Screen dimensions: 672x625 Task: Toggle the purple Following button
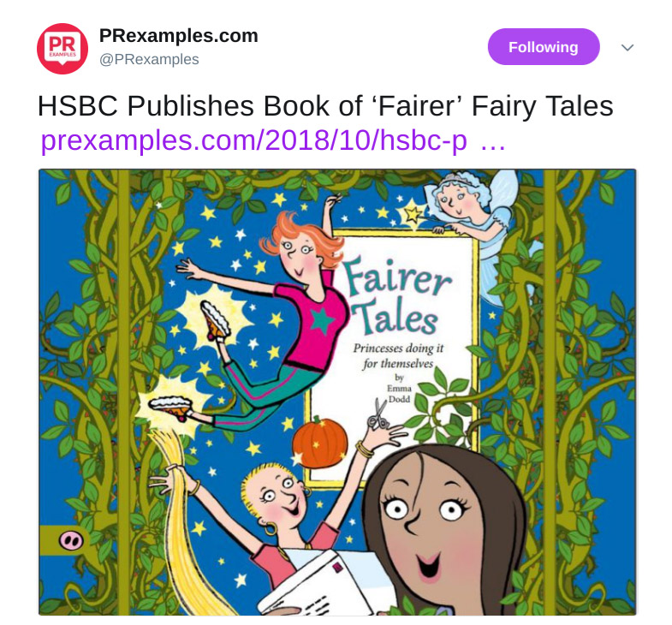coord(544,47)
